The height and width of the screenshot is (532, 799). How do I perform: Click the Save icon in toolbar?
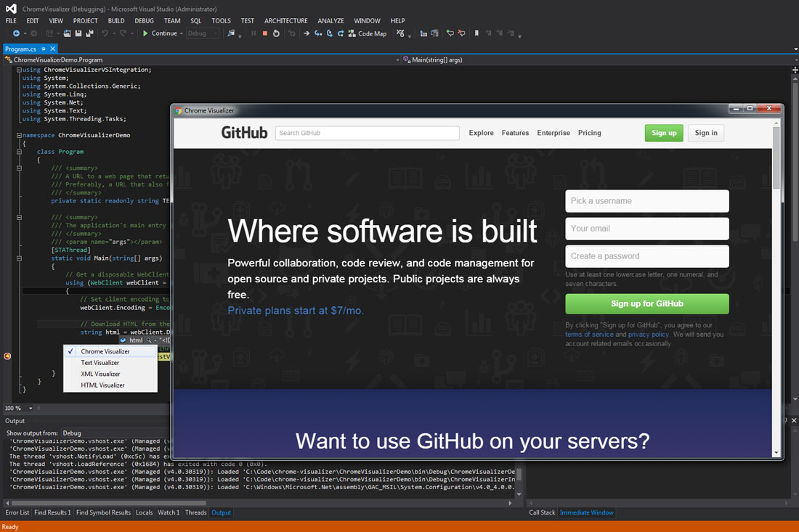pos(78,33)
